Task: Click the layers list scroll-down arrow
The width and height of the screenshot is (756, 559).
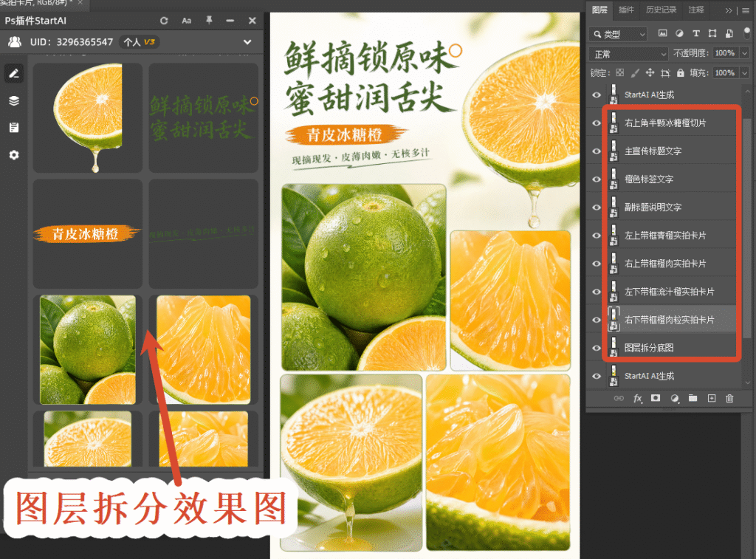Action: click(x=747, y=383)
